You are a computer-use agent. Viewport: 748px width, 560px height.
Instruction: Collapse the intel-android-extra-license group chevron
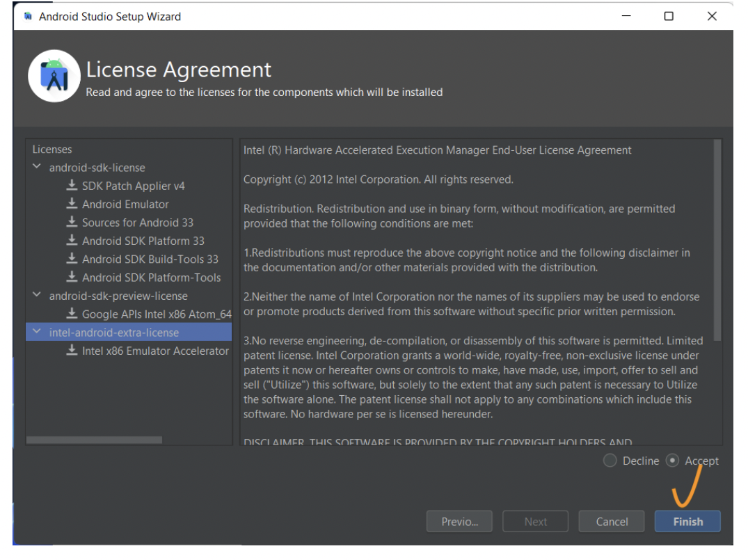click(x=37, y=331)
